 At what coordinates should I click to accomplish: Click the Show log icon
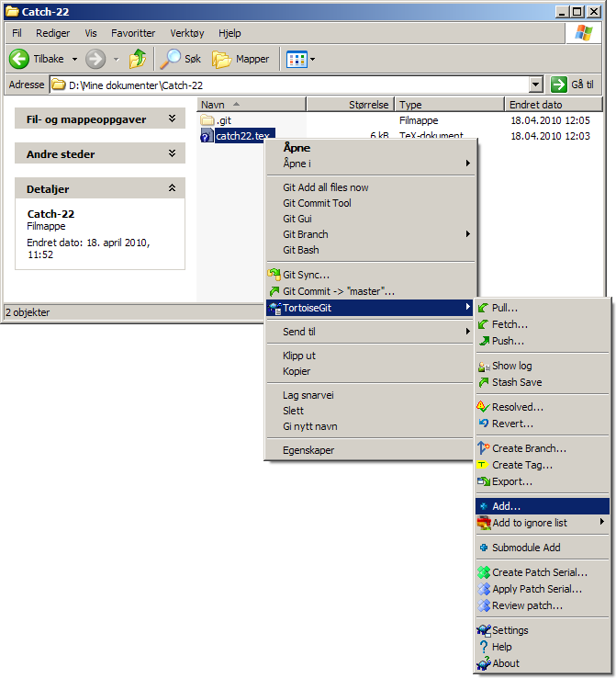click(x=484, y=367)
